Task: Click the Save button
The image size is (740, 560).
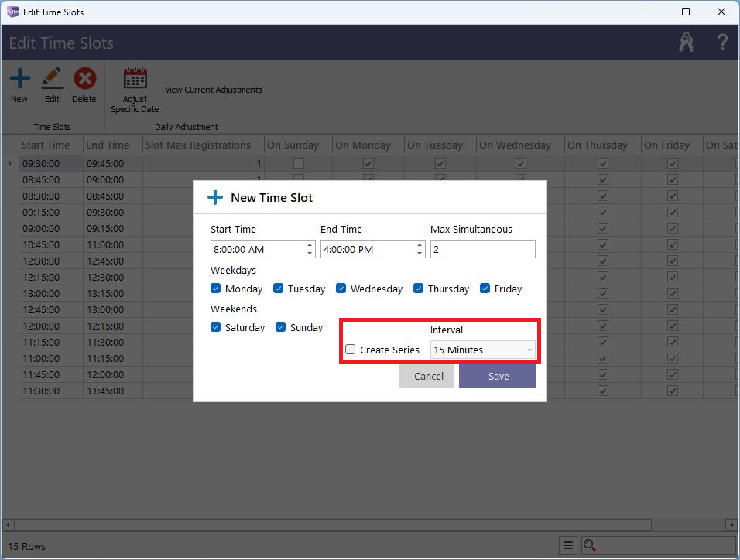Action: click(498, 376)
